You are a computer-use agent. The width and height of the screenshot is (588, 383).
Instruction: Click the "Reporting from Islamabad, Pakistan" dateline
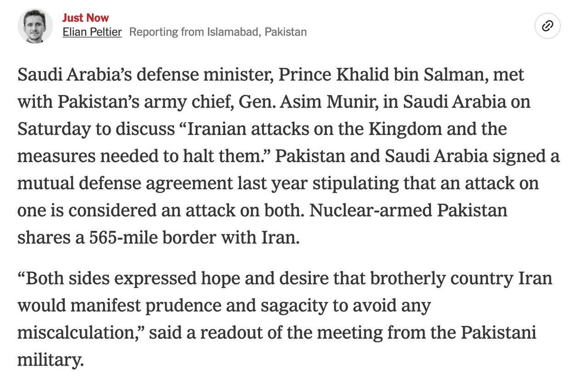coord(218,32)
